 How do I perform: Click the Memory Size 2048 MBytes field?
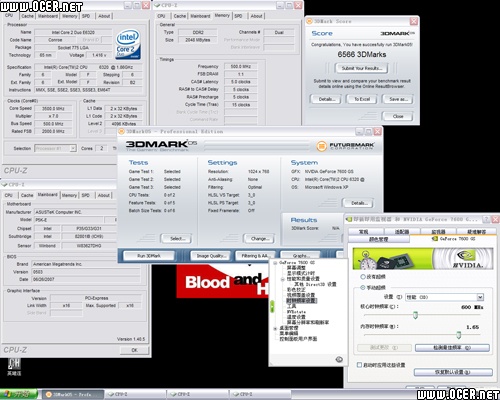(198, 40)
